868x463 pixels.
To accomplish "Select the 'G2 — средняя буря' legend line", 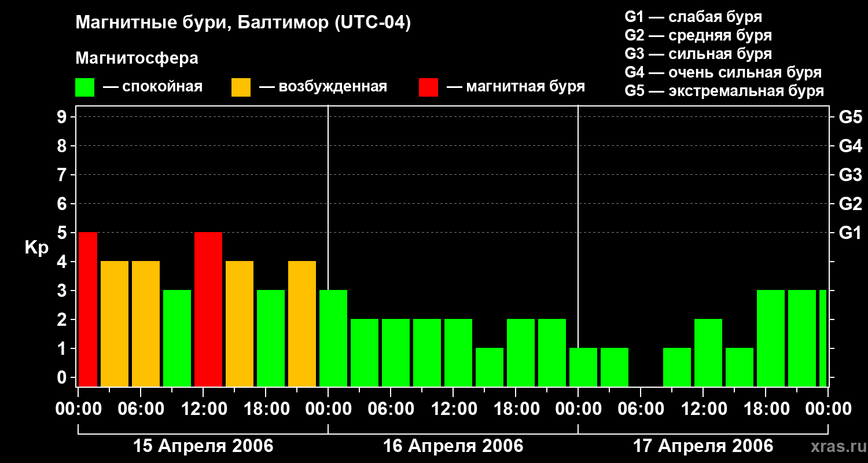I will tap(698, 35).
